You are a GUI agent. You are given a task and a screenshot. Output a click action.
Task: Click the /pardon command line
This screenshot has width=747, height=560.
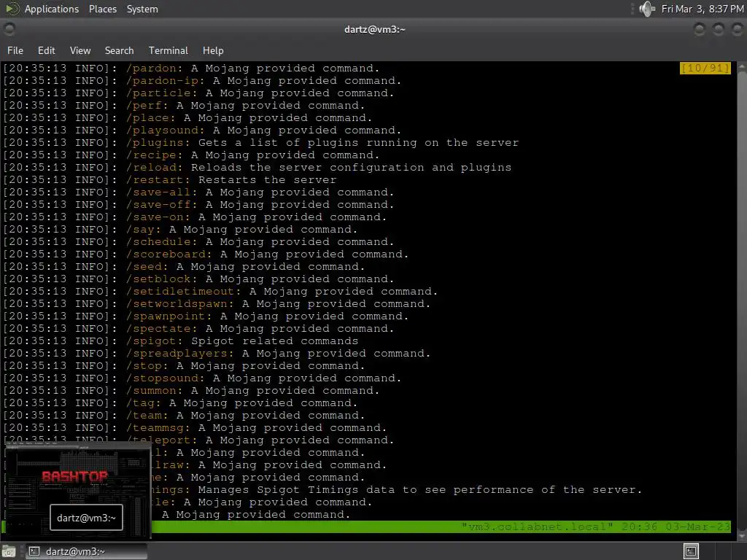click(192, 68)
